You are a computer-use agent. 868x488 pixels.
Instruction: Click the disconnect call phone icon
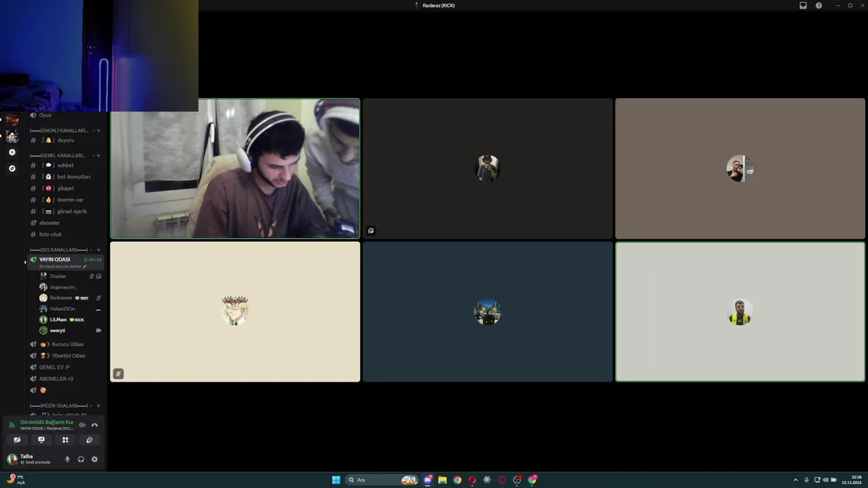point(94,425)
